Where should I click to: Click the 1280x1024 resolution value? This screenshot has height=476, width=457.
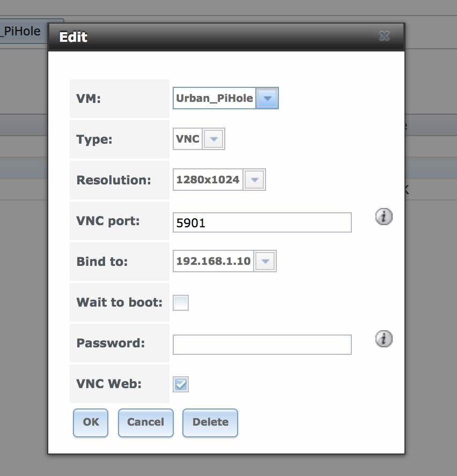[x=208, y=180]
